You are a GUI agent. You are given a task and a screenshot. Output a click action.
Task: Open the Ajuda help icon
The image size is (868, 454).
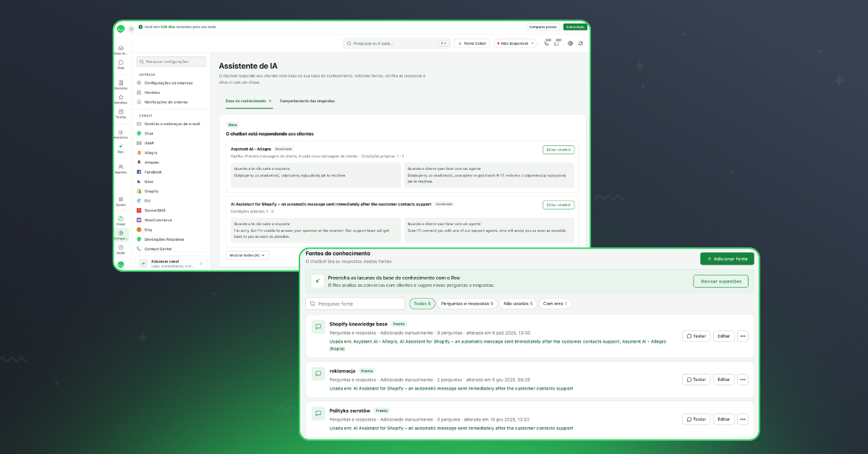pos(121,249)
